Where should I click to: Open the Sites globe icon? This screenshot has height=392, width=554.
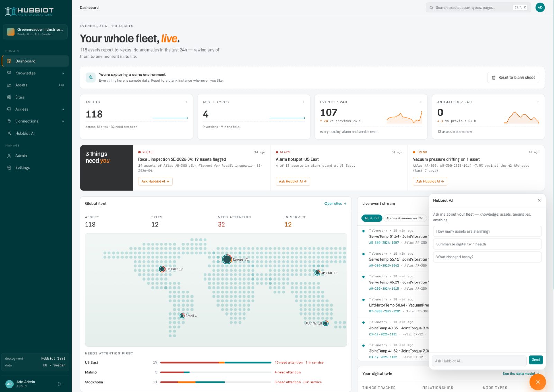(9, 97)
